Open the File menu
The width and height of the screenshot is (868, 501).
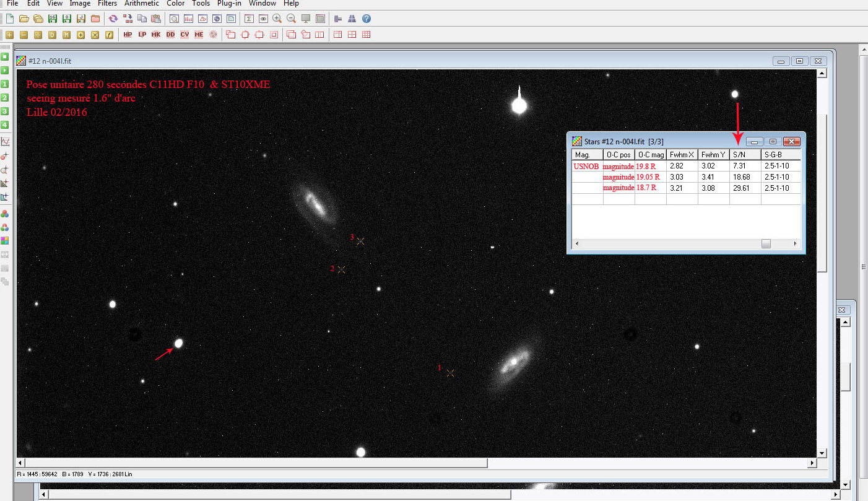click(x=12, y=4)
